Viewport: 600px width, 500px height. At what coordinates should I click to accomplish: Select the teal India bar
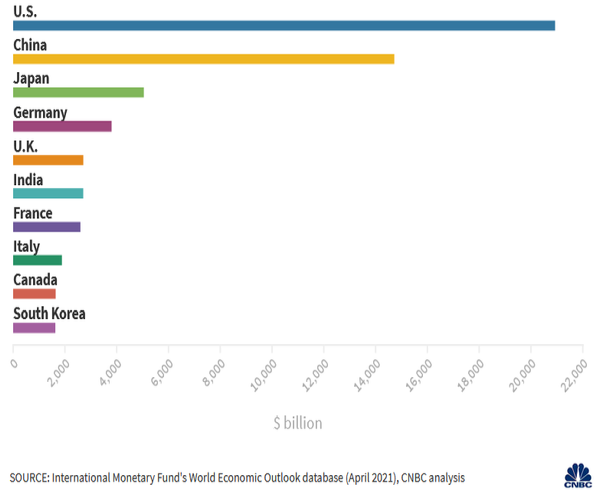(48, 193)
